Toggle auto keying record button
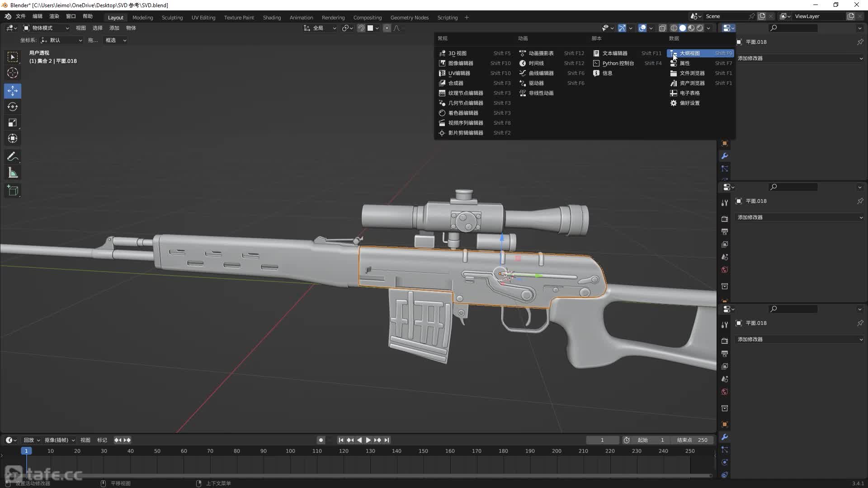The width and height of the screenshot is (868, 488). 321,440
